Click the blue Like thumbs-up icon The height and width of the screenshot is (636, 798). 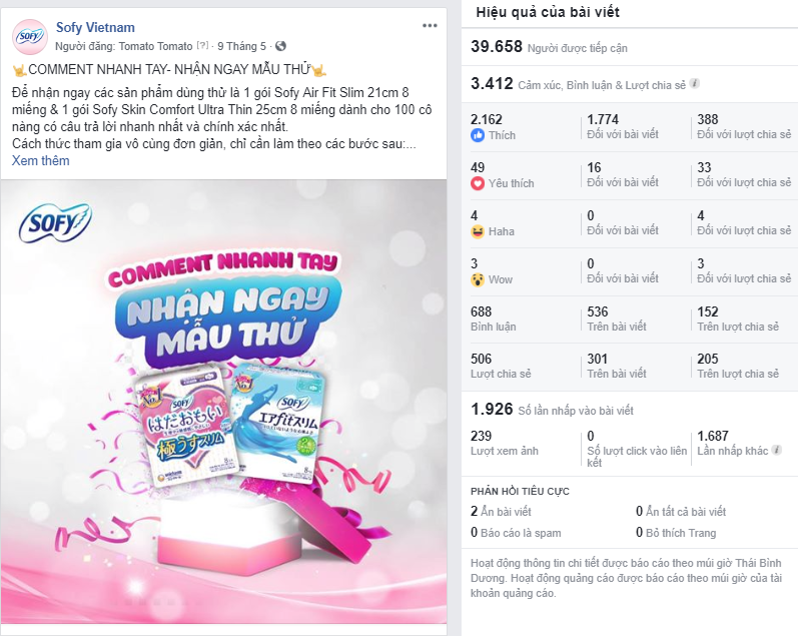[477, 135]
